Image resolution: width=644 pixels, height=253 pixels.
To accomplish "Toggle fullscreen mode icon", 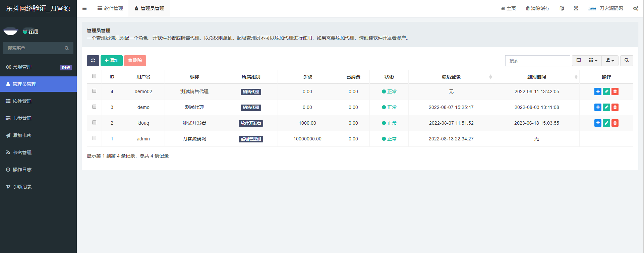I will click(576, 8).
